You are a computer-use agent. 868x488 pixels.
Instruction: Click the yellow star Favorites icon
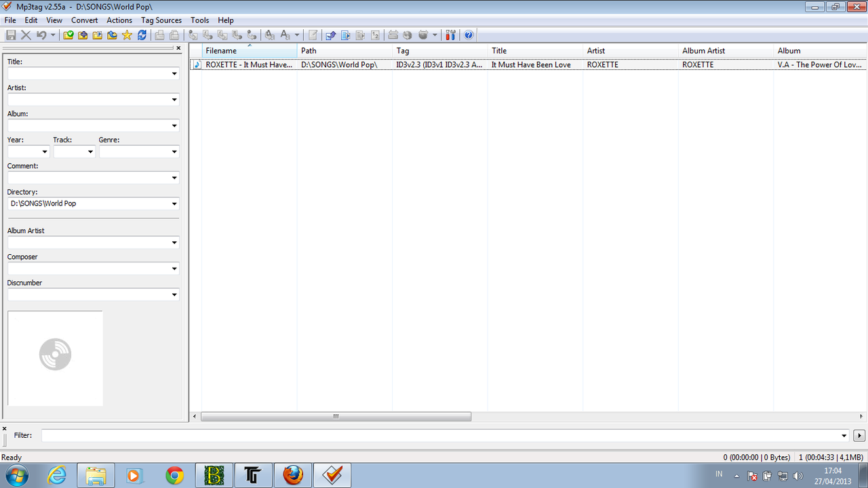click(x=127, y=35)
